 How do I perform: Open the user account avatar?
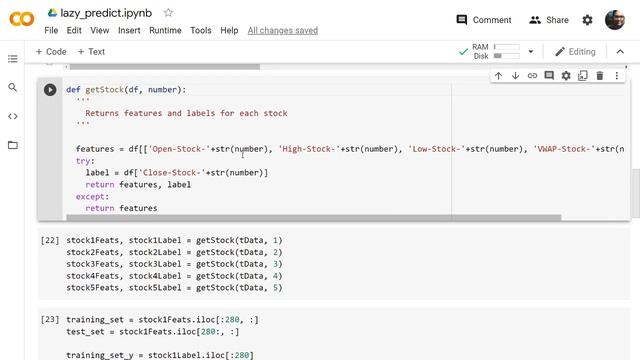(615, 20)
